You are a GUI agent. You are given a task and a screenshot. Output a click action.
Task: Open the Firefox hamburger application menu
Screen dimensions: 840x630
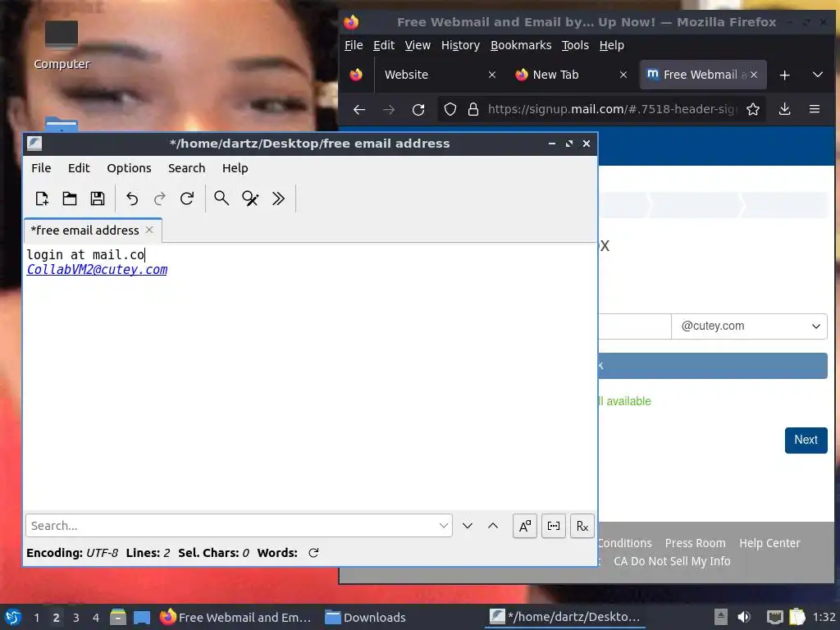[x=815, y=109]
